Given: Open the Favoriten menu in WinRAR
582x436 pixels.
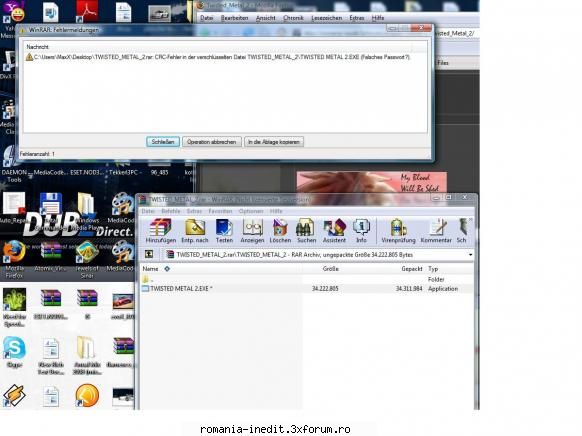Looking at the screenshot, I should click(220, 211).
